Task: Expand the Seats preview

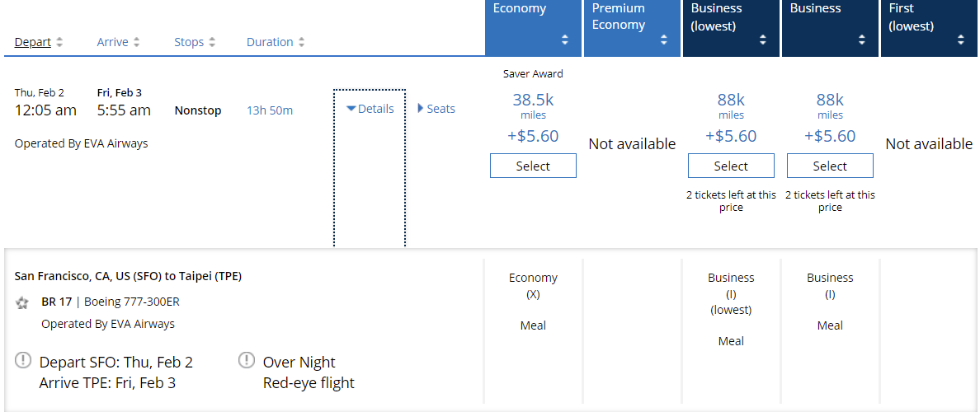Action: click(436, 109)
